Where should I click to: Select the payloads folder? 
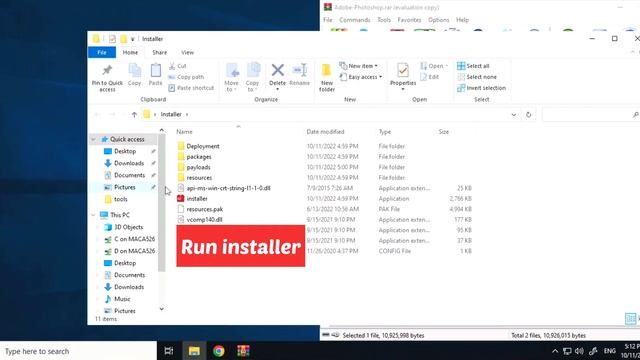(198, 167)
